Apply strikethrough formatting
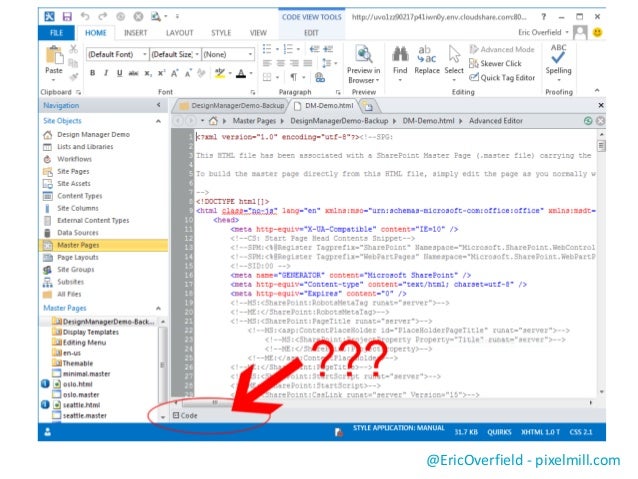The height and width of the screenshot is (479, 638). coord(133,73)
